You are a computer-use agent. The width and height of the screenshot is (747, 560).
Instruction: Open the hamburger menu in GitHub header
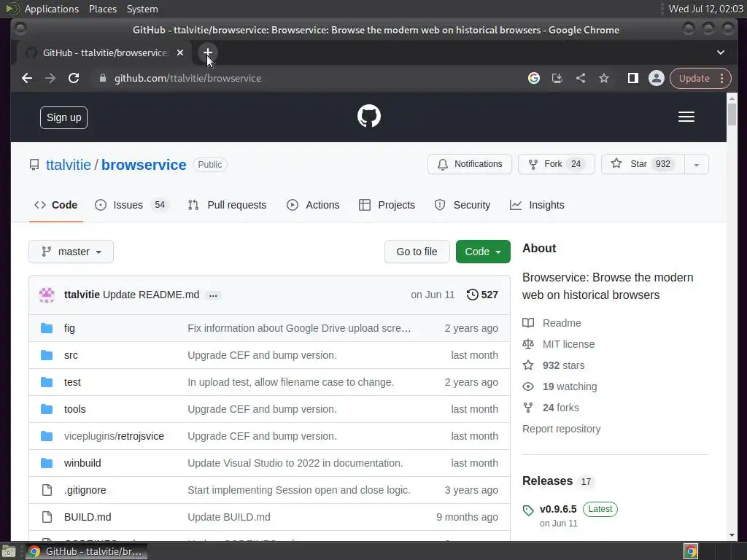tap(686, 117)
